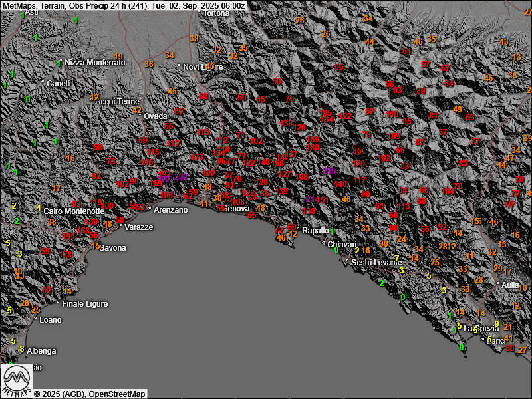Select the Canelli town label
This screenshot has width=532, height=399.
coord(59,84)
